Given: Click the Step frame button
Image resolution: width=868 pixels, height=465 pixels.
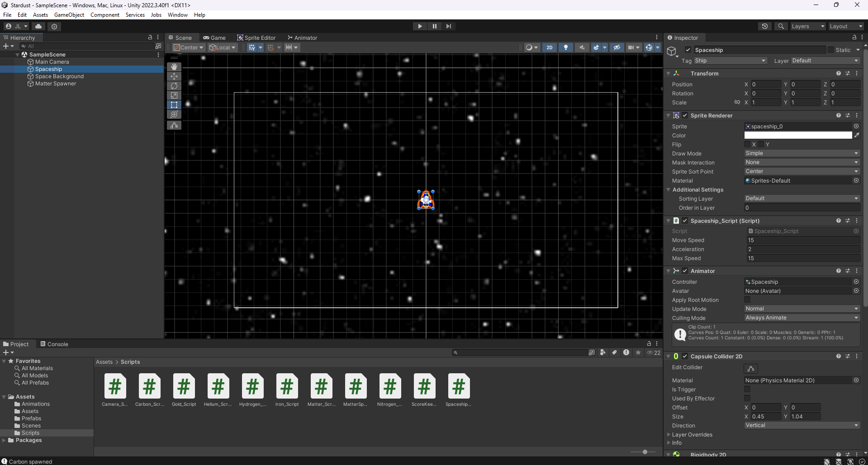Looking at the screenshot, I should 448,26.
